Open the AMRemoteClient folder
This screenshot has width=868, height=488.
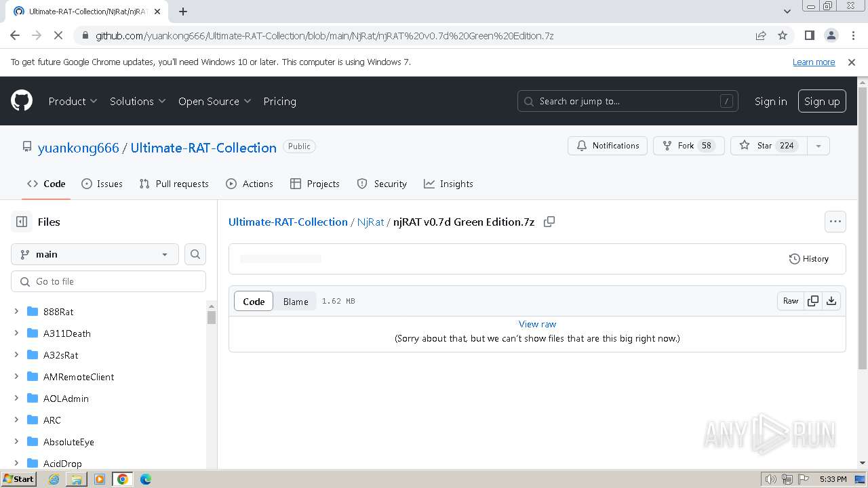point(79,377)
